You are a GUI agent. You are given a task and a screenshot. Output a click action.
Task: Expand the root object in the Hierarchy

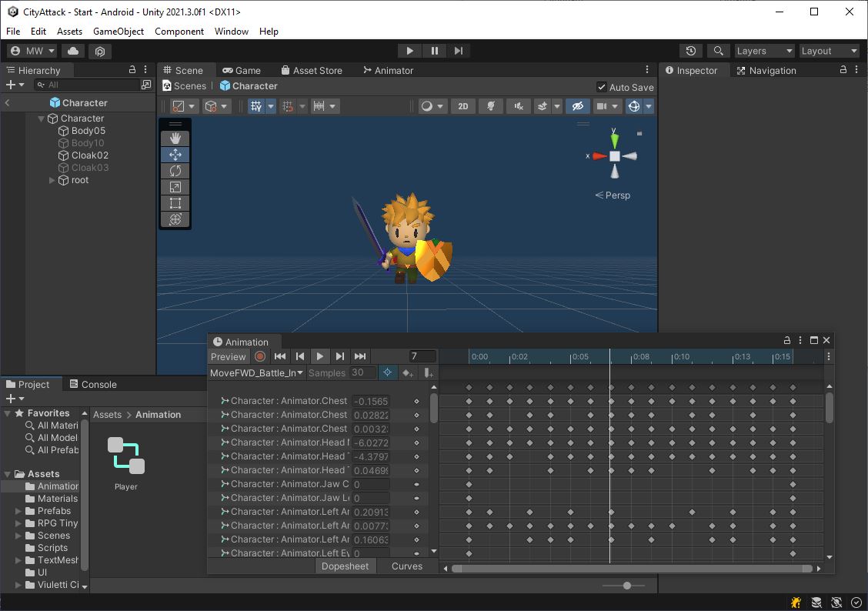click(x=51, y=180)
